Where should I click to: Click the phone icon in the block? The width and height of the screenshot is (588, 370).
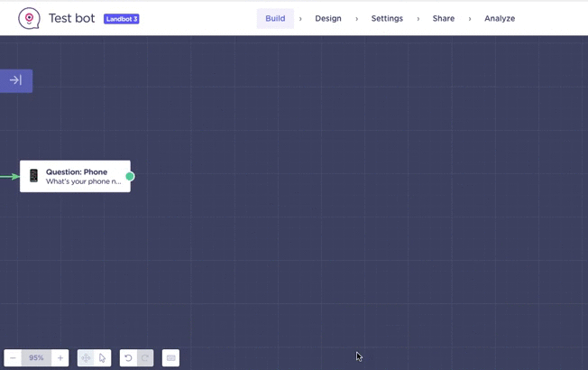pos(33,176)
